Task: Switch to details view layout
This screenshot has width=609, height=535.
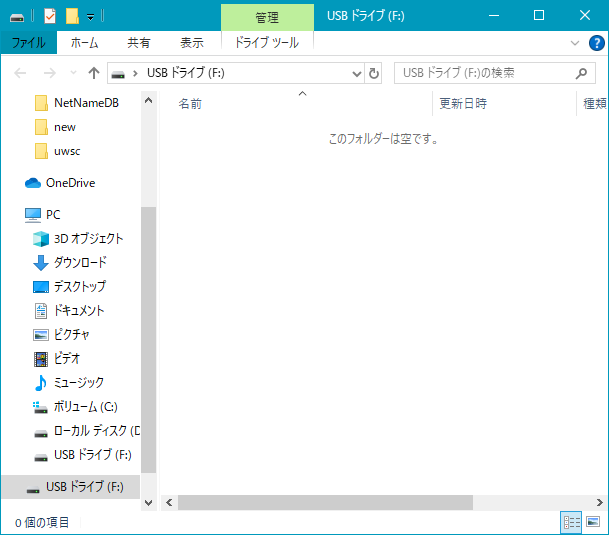Action: coord(571,522)
